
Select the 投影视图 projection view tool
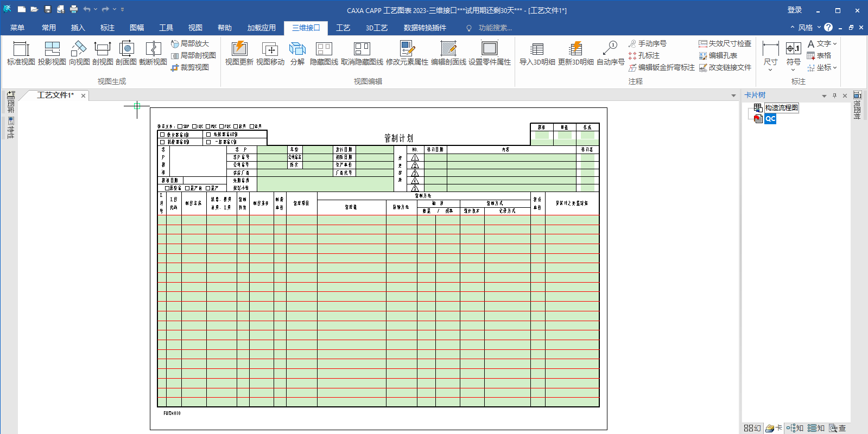coord(52,53)
